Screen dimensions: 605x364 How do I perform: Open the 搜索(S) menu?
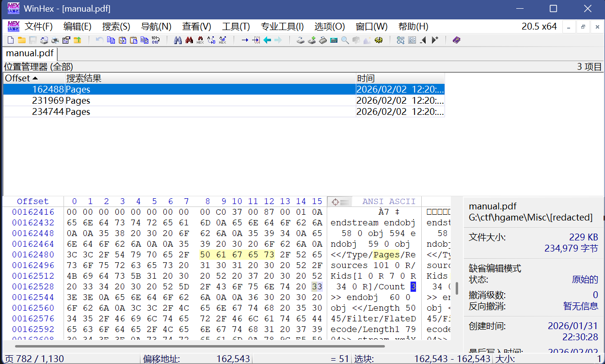[116, 27]
